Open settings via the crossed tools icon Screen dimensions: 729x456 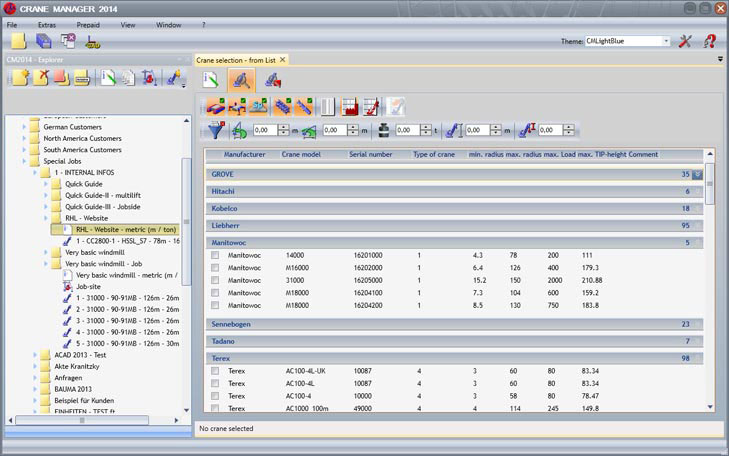(x=685, y=41)
